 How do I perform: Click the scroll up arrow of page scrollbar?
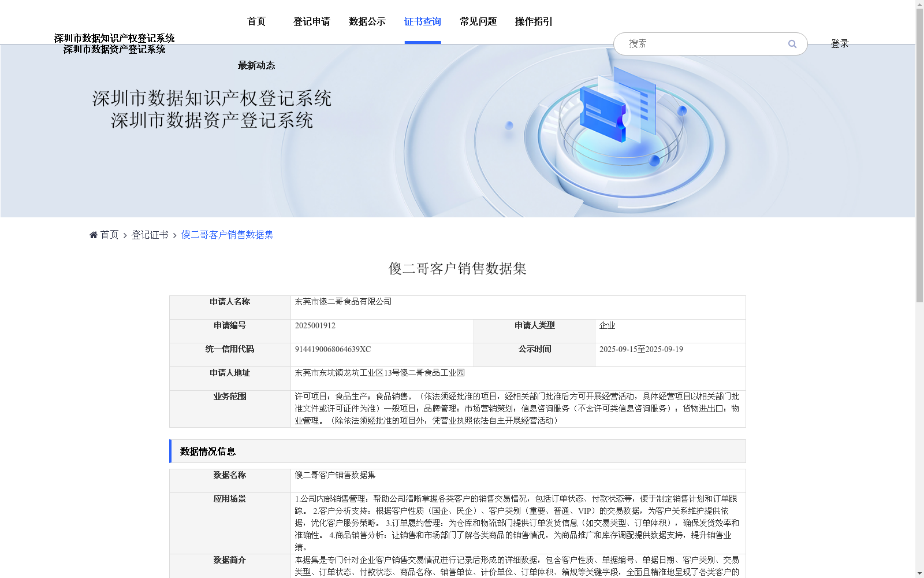919,4
